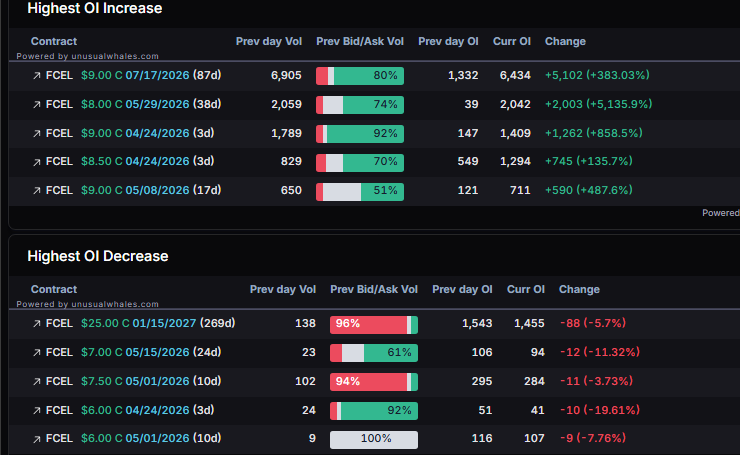Sort OI Increase table by Curr OI
The height and width of the screenshot is (455, 740).
(512, 42)
